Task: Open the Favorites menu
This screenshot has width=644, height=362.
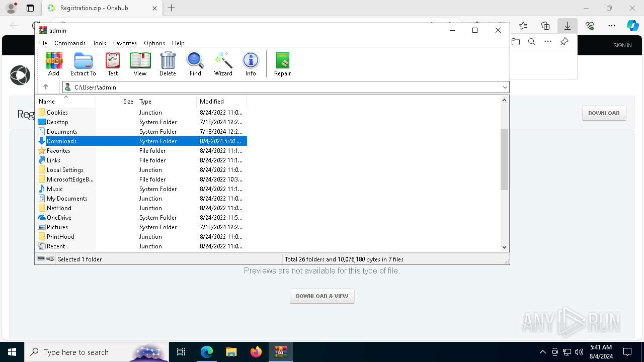Action: (125, 43)
